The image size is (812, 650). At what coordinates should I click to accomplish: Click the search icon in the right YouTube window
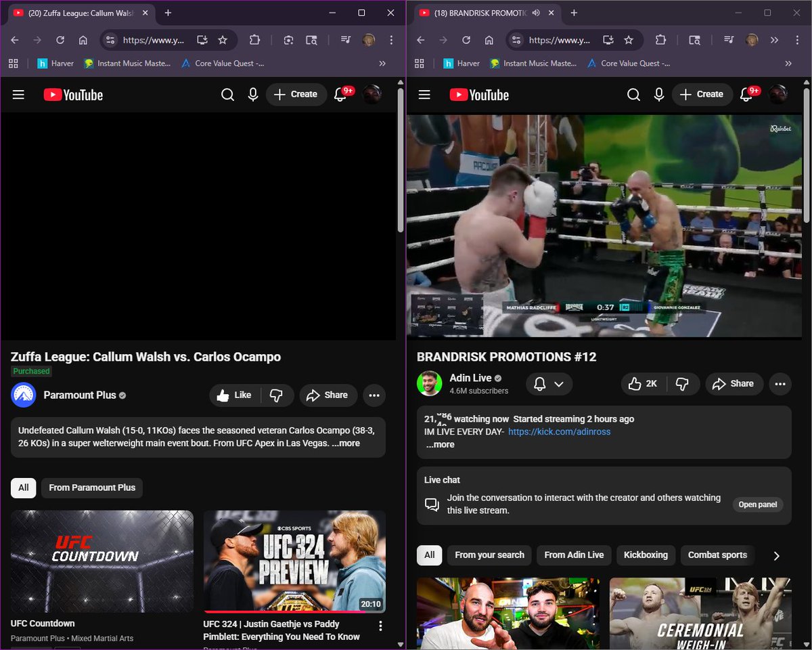(x=633, y=95)
